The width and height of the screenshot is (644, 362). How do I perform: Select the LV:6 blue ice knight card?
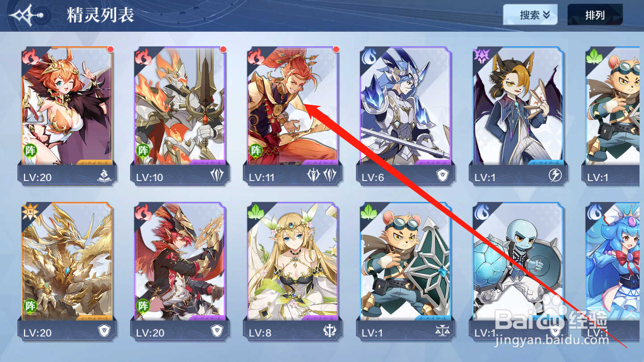tap(406, 114)
